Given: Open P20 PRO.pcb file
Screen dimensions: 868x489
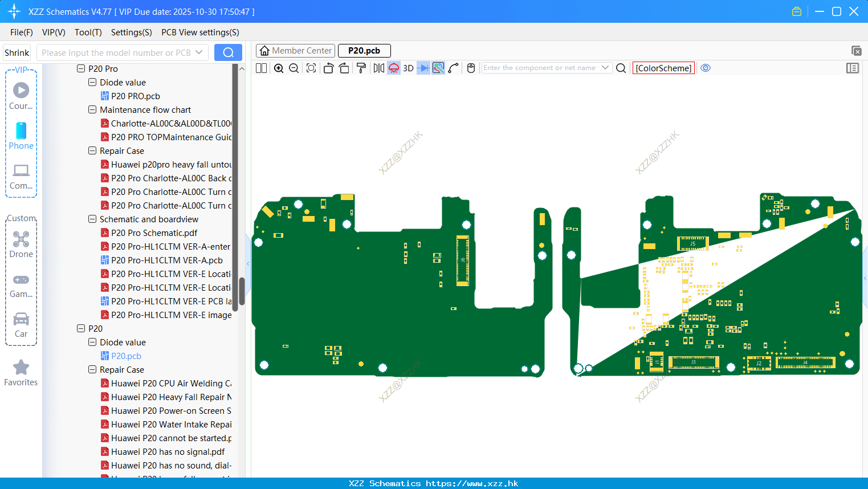Looking at the screenshot, I should (x=135, y=96).
